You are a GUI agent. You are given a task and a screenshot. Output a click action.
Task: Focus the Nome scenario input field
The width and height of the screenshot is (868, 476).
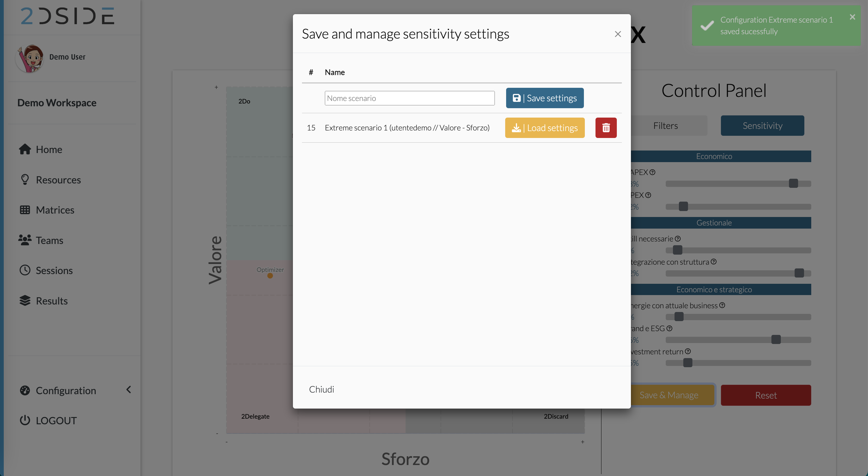[410, 98]
